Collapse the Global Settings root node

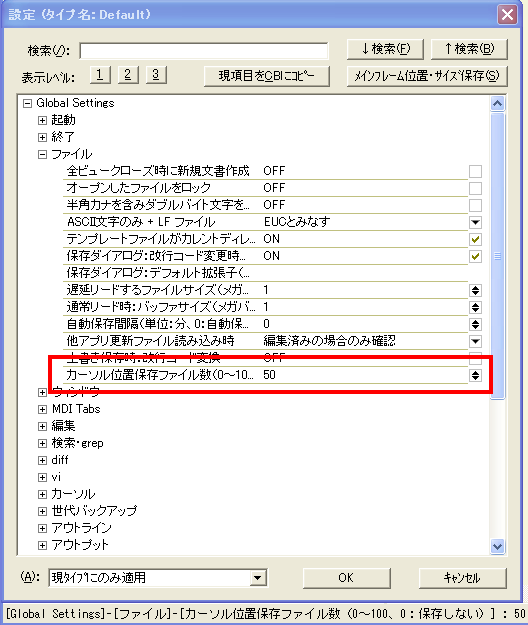tap(27, 103)
